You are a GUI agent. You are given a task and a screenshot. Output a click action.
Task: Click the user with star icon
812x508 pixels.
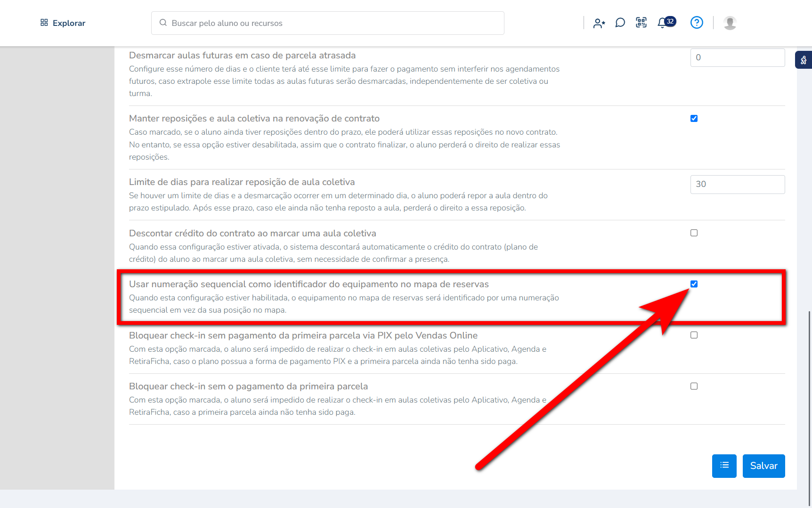(x=599, y=23)
